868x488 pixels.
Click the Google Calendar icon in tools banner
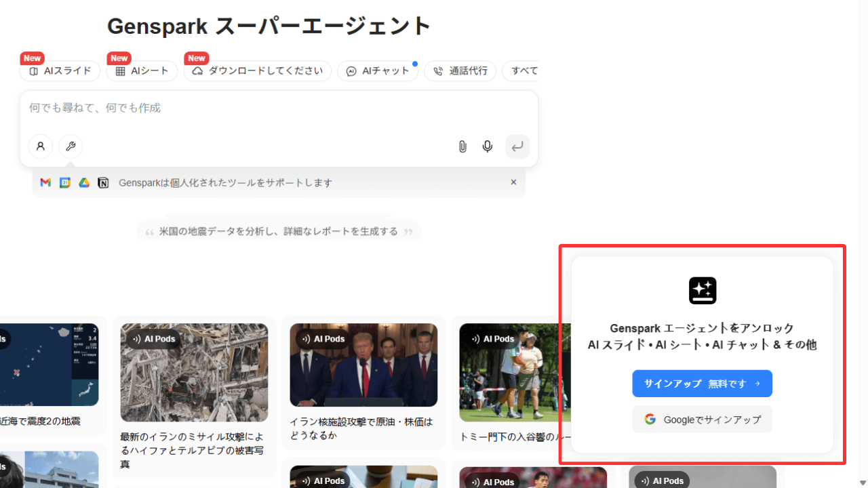click(x=65, y=183)
